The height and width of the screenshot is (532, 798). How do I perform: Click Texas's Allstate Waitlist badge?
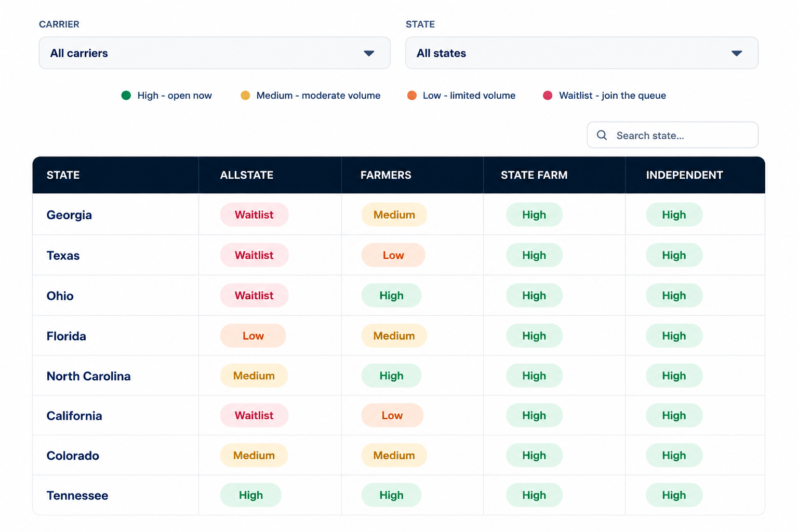pyautogui.click(x=254, y=255)
